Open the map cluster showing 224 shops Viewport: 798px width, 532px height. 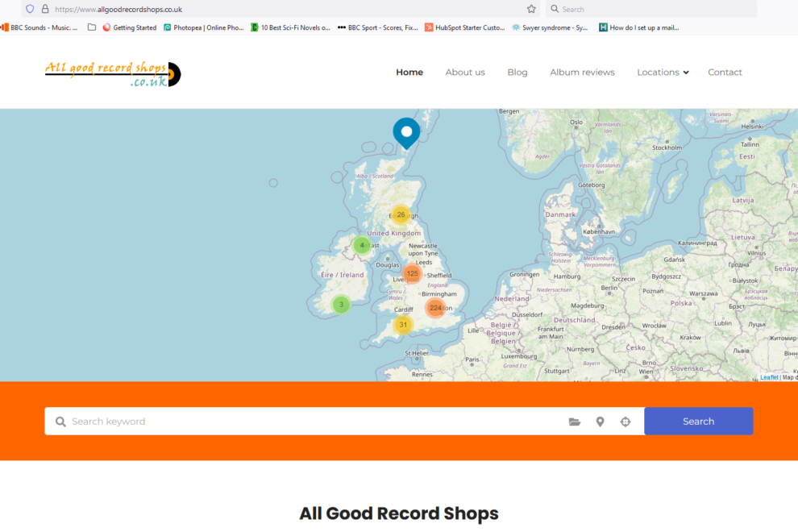435,308
